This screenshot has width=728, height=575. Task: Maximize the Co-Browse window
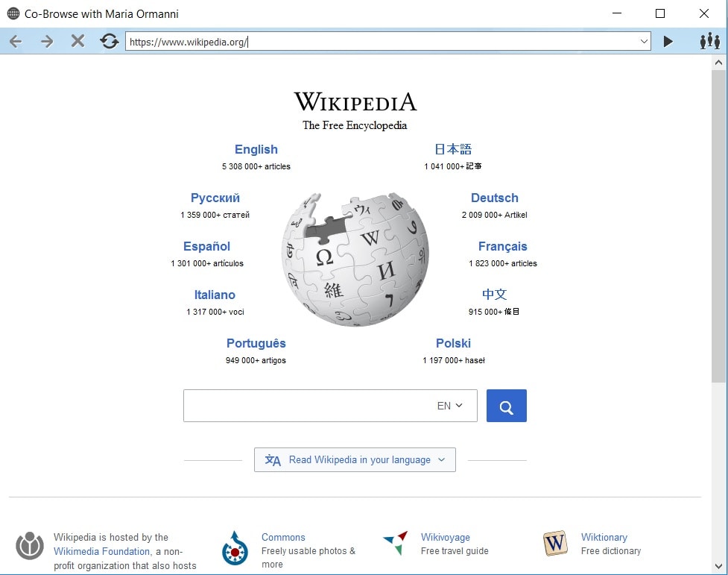pos(659,13)
